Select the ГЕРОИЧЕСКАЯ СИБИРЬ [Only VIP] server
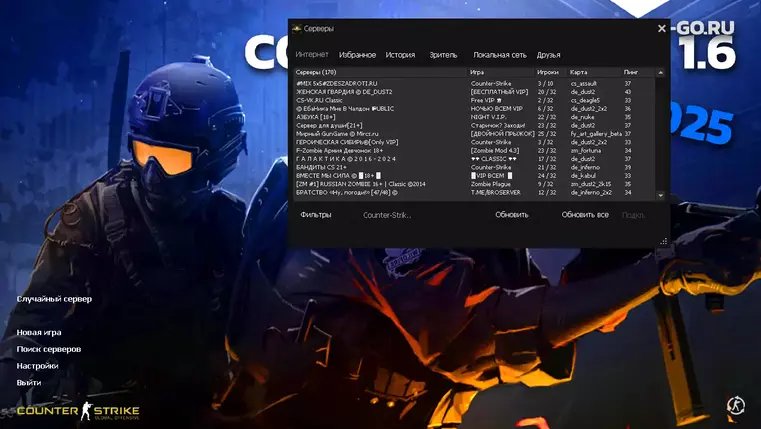This screenshot has height=429, width=761. tap(474, 142)
